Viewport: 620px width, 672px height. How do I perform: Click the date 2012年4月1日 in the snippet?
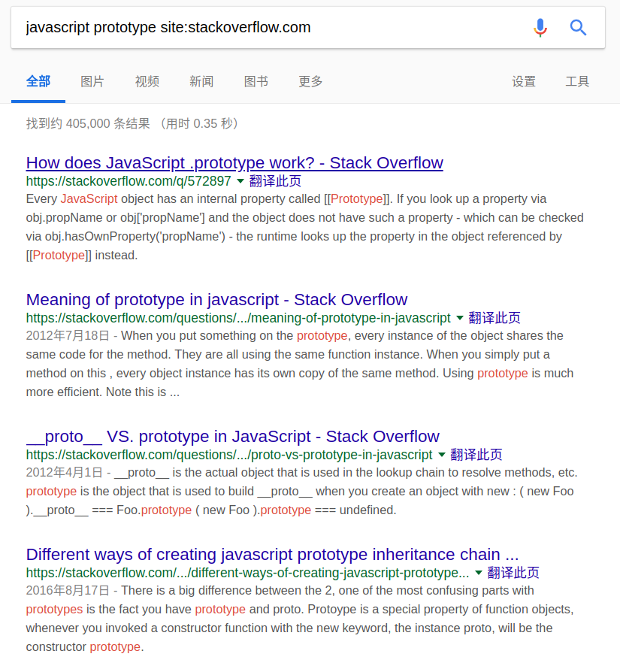pyautogui.click(x=65, y=472)
